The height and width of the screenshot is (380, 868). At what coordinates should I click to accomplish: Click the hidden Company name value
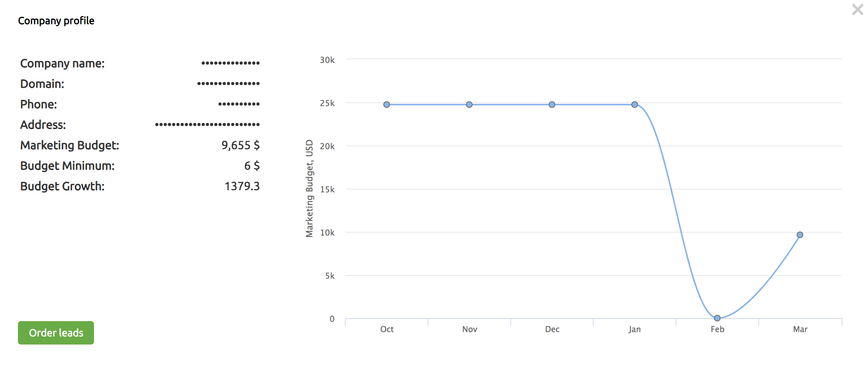click(x=230, y=63)
